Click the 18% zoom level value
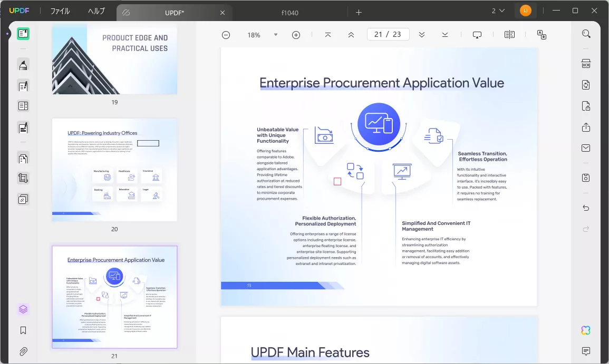Screen dimensions: 609x364 254,35
